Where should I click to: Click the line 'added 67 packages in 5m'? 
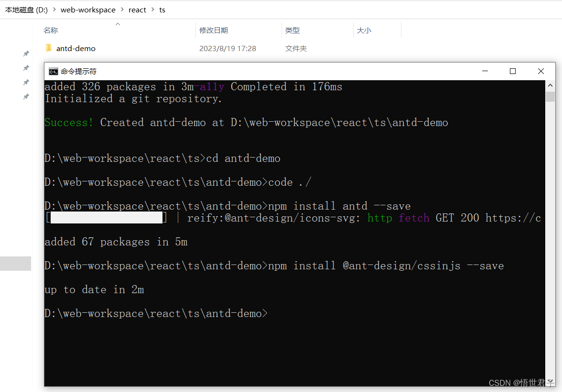pos(116,242)
